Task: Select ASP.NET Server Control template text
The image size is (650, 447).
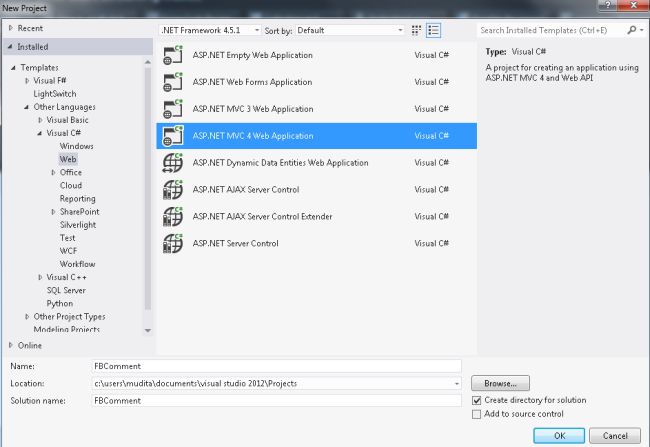Action: coord(235,244)
